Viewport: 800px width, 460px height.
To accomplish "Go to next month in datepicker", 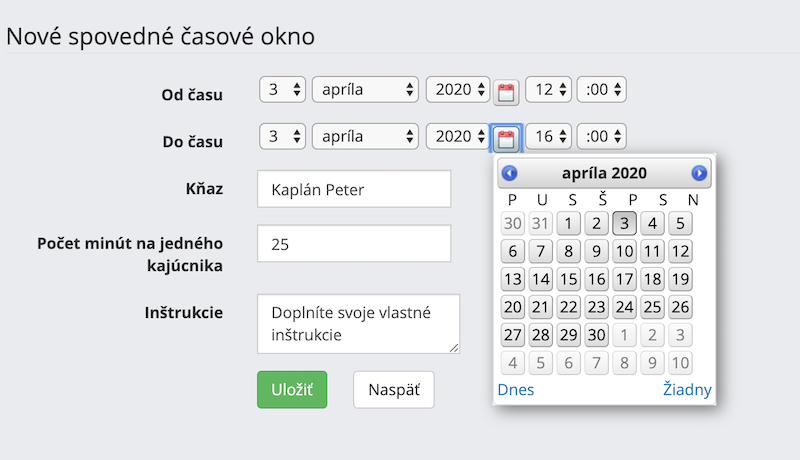I will click(699, 173).
